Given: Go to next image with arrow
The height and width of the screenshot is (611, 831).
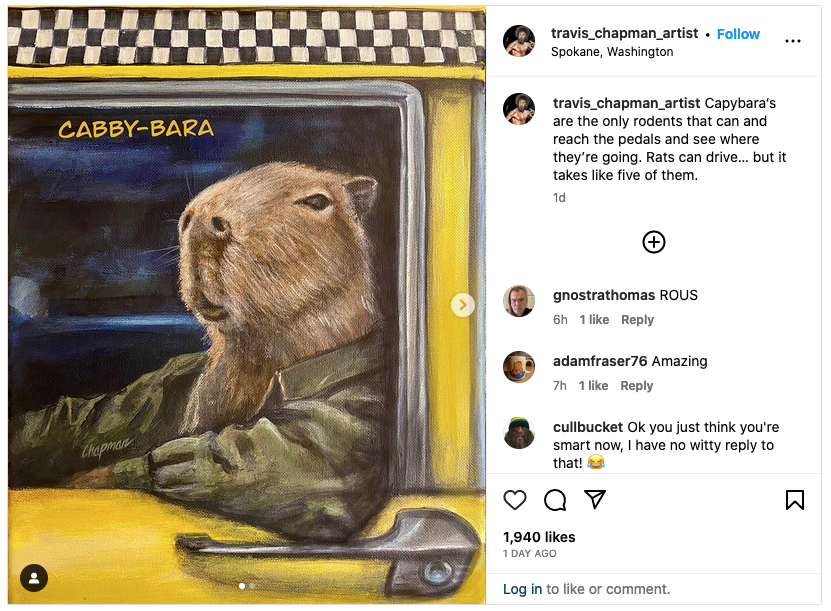Looking at the screenshot, I should [x=462, y=305].
